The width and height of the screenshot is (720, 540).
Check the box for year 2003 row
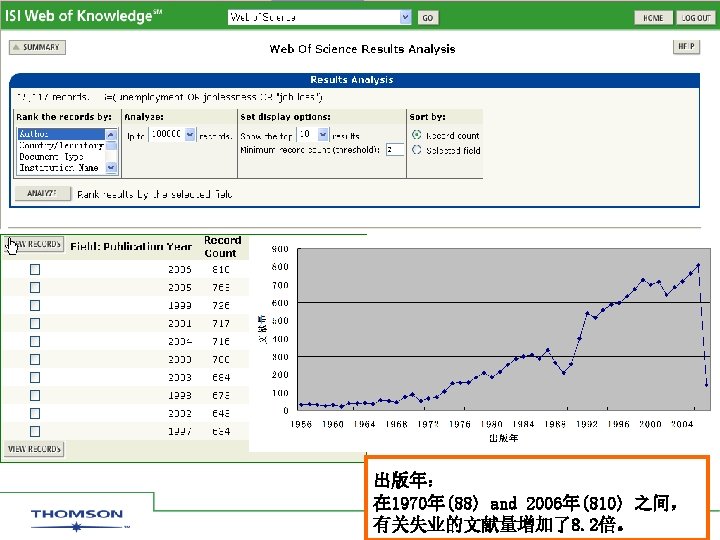[x=35, y=377]
